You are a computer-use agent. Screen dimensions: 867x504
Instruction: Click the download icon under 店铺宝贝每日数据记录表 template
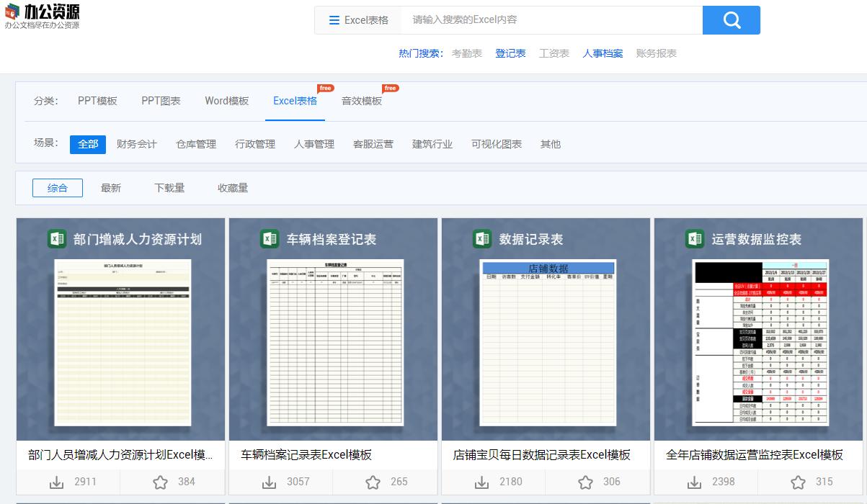tap(482, 482)
